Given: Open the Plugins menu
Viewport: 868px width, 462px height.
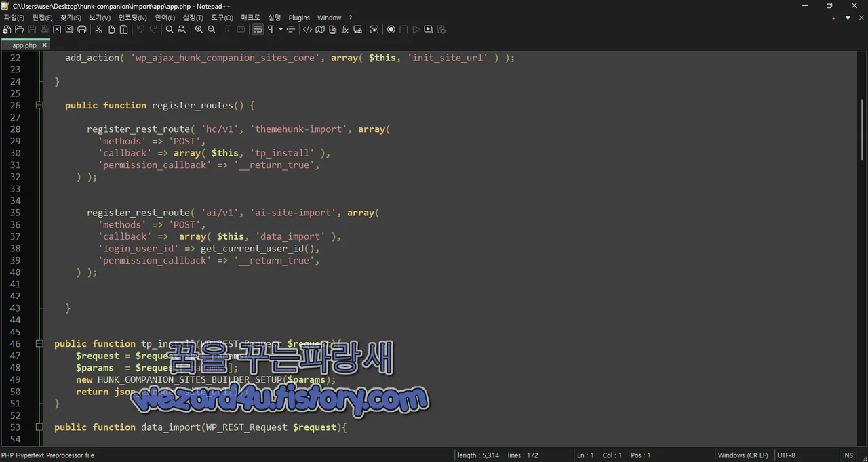Looking at the screenshot, I should tap(298, 17).
